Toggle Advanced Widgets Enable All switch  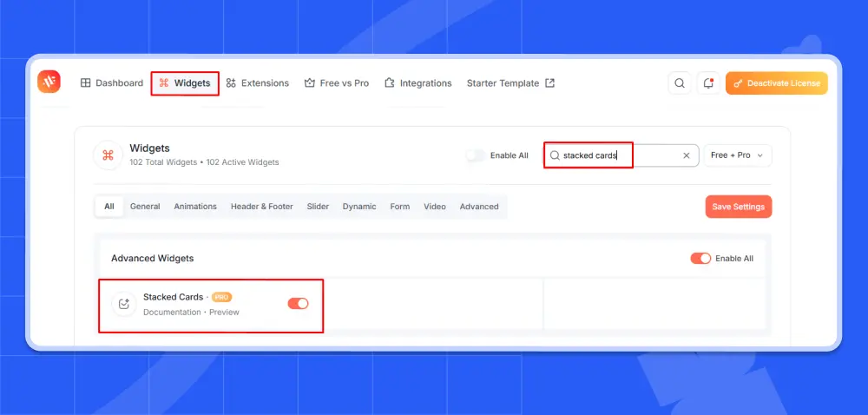pos(700,259)
